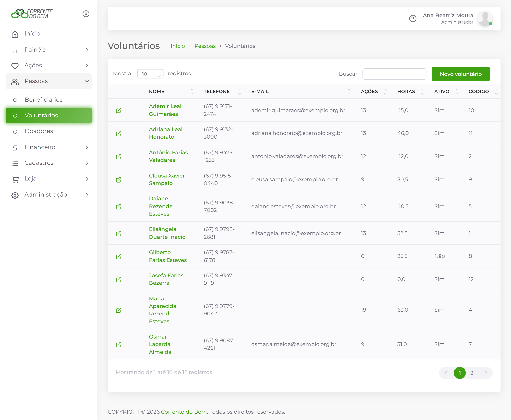511x420 pixels.
Task: Open Josefa Farias Bezerra record icon
Action: (119, 280)
